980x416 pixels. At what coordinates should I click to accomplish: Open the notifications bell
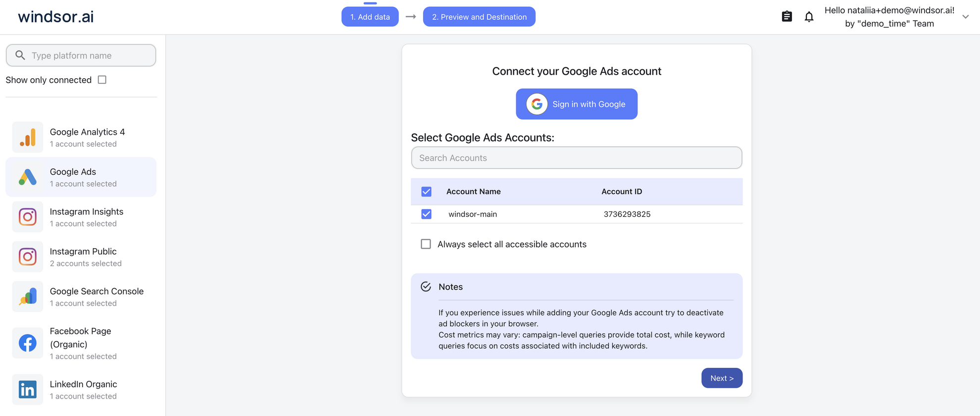(809, 17)
